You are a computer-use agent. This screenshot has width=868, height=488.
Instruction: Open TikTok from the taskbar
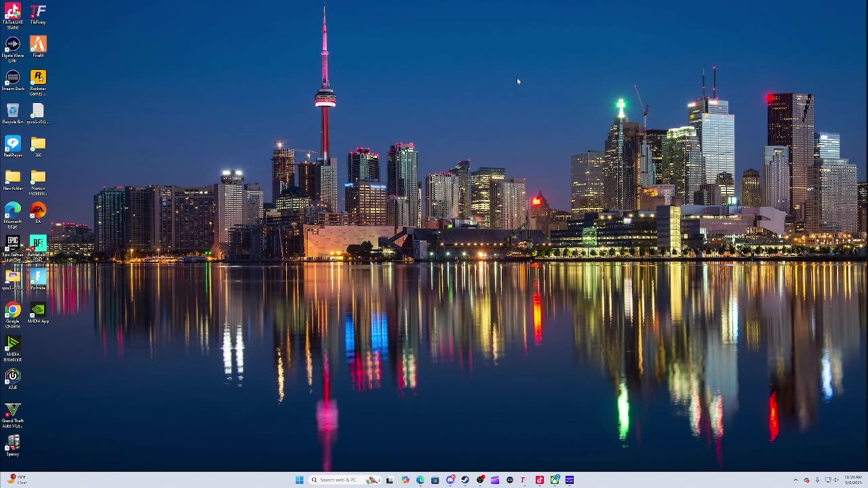(540, 480)
